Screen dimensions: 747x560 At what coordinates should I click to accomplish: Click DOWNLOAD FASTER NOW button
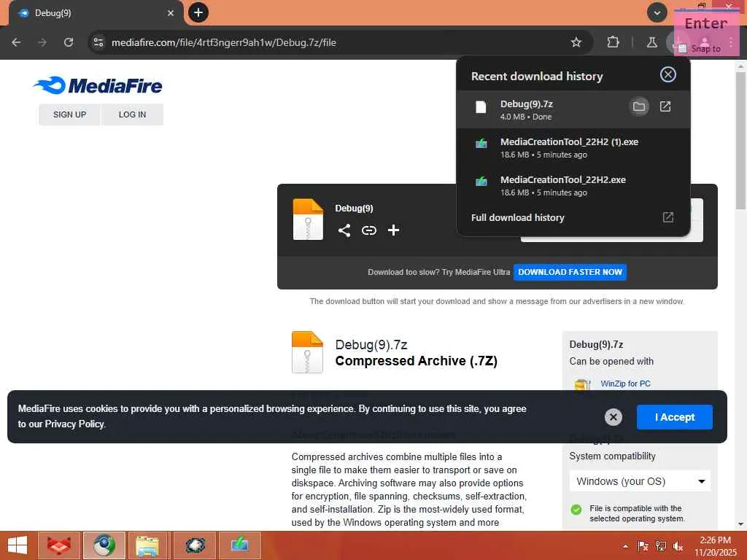click(570, 272)
